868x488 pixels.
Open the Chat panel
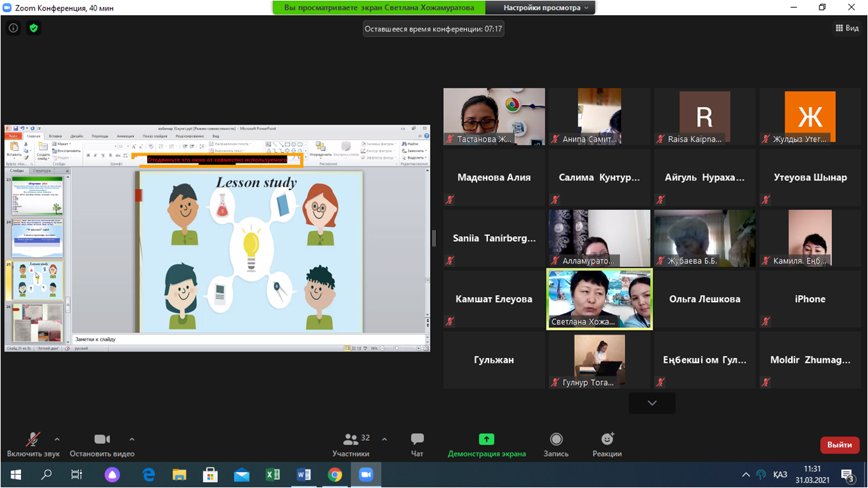click(x=417, y=439)
